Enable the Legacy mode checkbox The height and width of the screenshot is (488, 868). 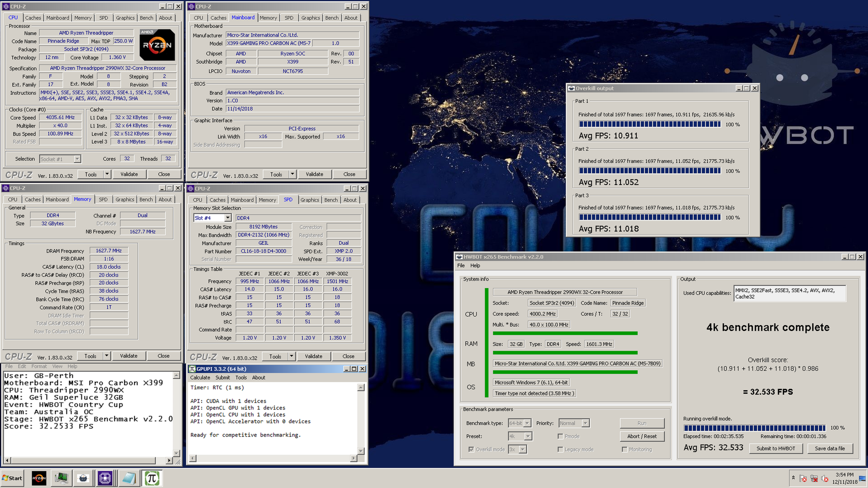click(x=561, y=449)
